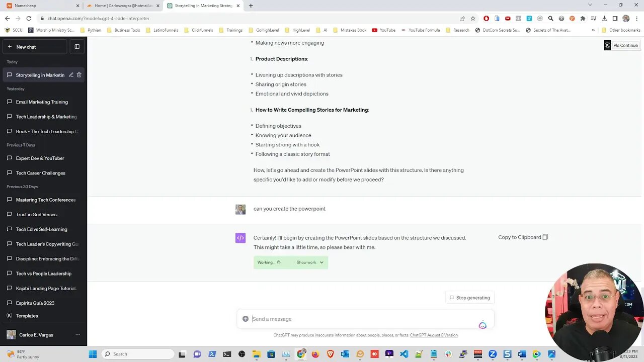The height and width of the screenshot is (362, 644).
Task: Click the Pls Continue button
Action: 621,45
